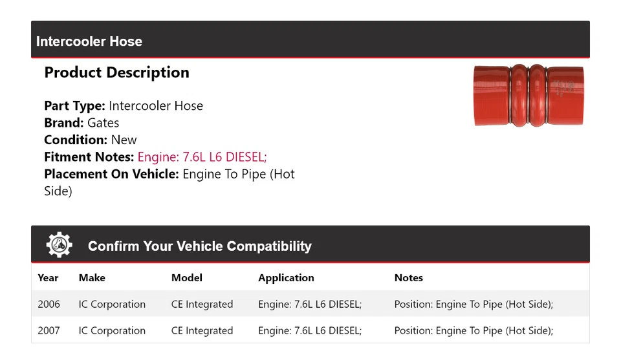Click the Part Type: Intercooler Hose line

(x=124, y=106)
